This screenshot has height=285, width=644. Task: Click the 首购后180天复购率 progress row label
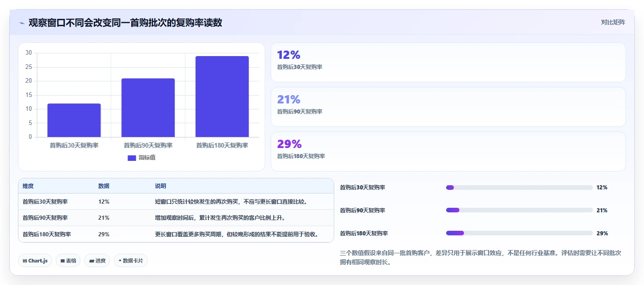coord(364,233)
